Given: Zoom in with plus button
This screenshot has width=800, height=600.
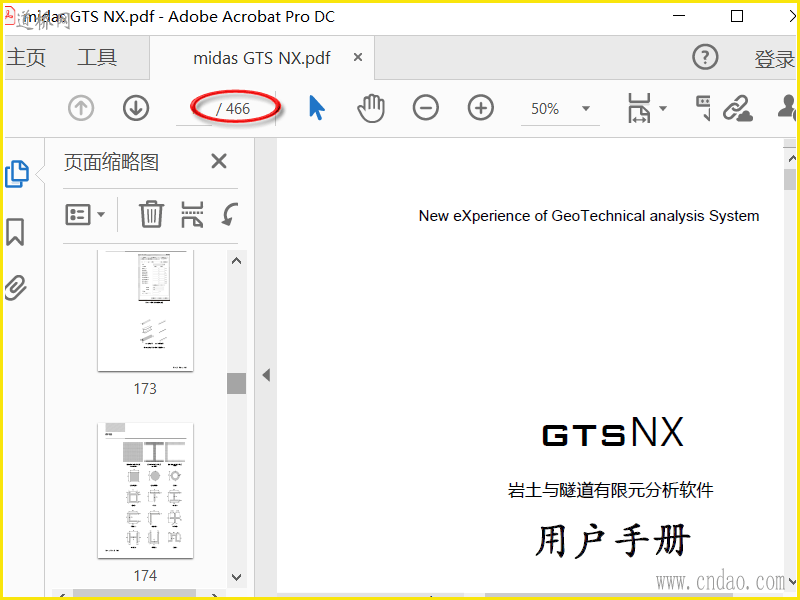Looking at the screenshot, I should [x=481, y=108].
